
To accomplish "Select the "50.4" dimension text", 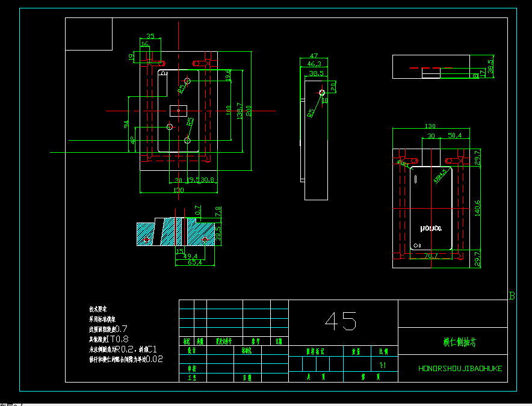I will click(454, 135).
